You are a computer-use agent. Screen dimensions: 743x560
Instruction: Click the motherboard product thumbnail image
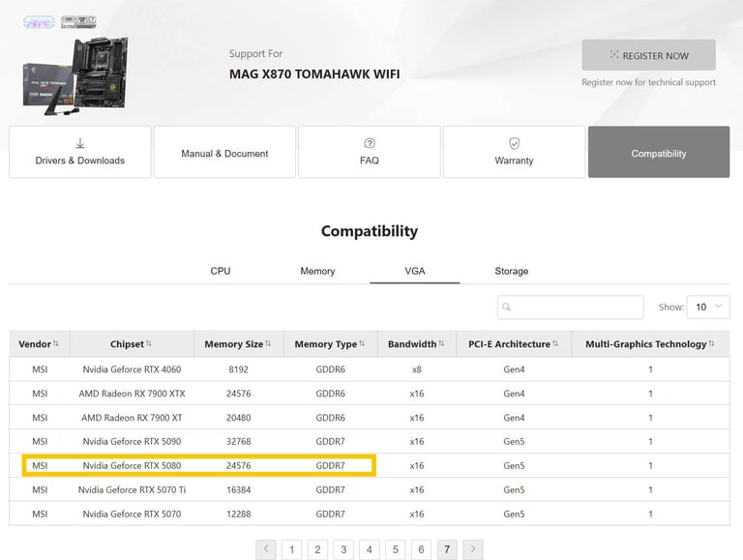(75, 75)
